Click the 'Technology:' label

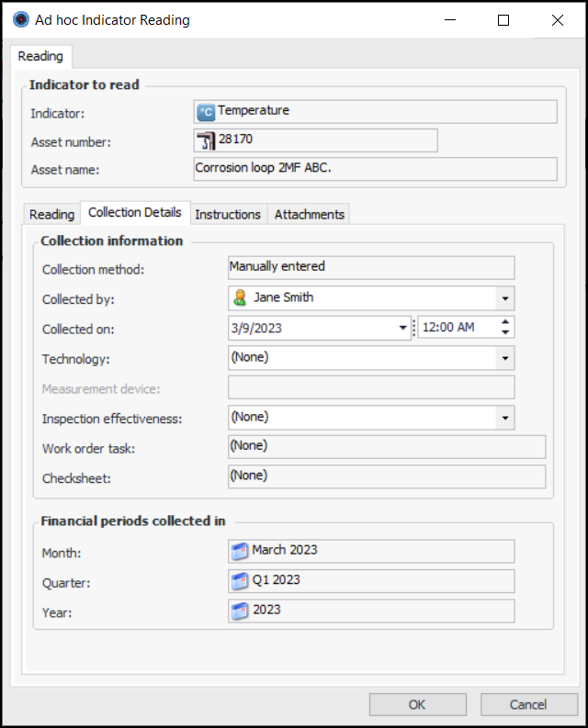(75, 359)
